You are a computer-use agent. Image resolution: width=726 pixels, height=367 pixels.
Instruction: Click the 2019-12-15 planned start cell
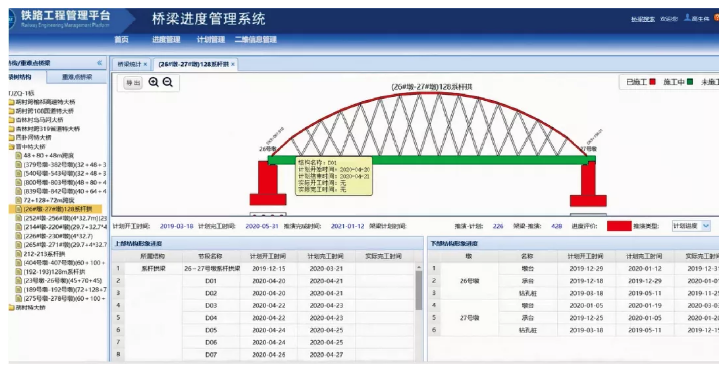click(269, 268)
